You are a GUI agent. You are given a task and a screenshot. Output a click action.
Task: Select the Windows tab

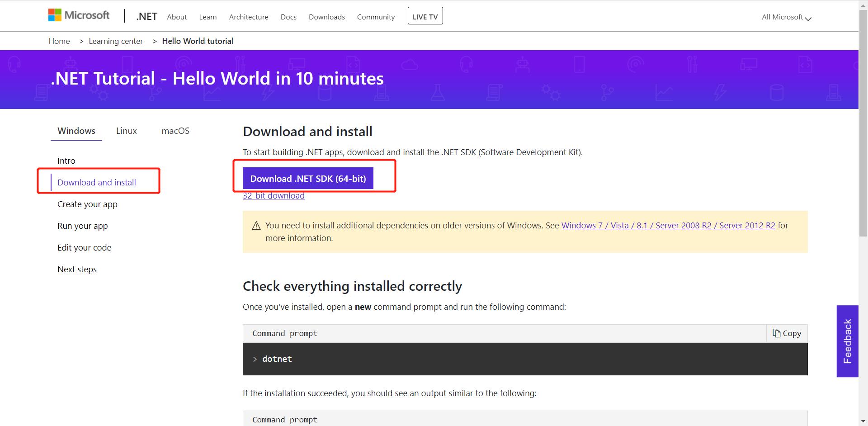pyautogui.click(x=76, y=131)
